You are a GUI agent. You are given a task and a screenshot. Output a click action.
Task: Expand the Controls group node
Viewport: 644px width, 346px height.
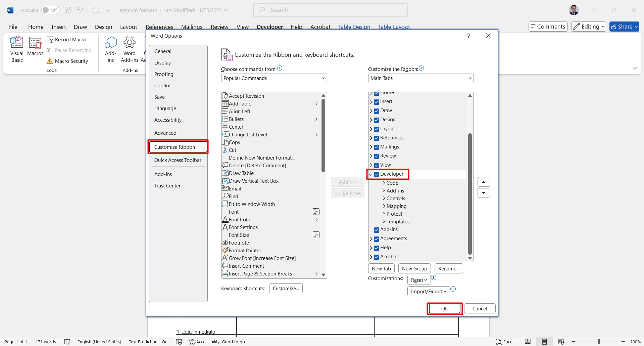[384, 198]
